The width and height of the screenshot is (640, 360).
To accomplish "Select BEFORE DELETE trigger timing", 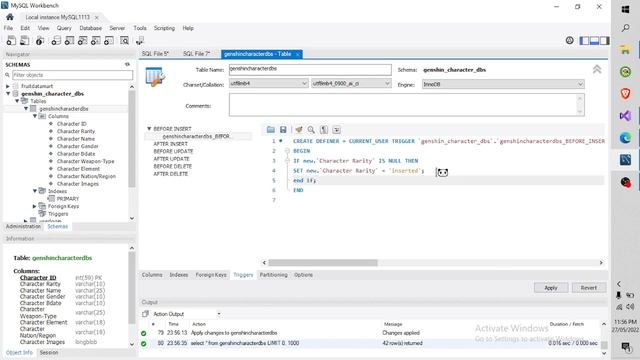I will [x=172, y=167].
